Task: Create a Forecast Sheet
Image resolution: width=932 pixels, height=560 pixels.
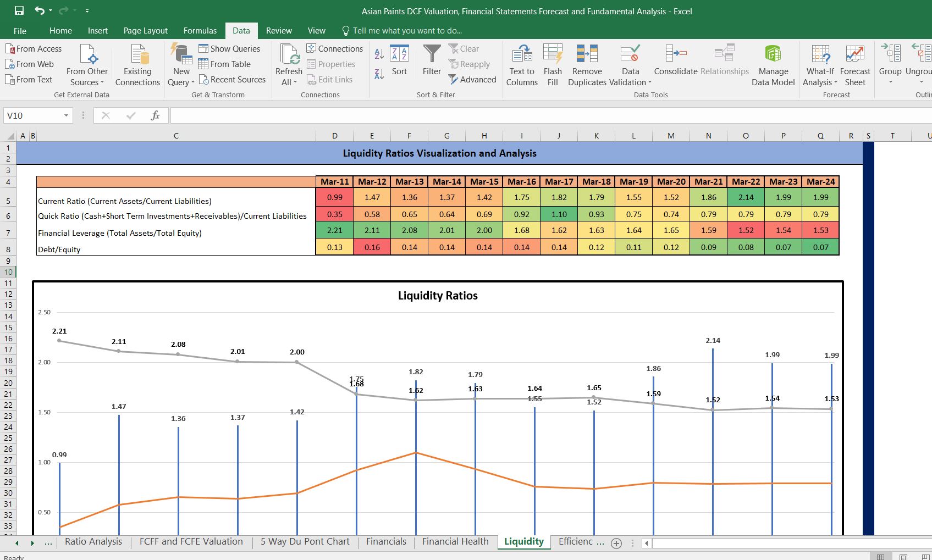Action: point(855,65)
